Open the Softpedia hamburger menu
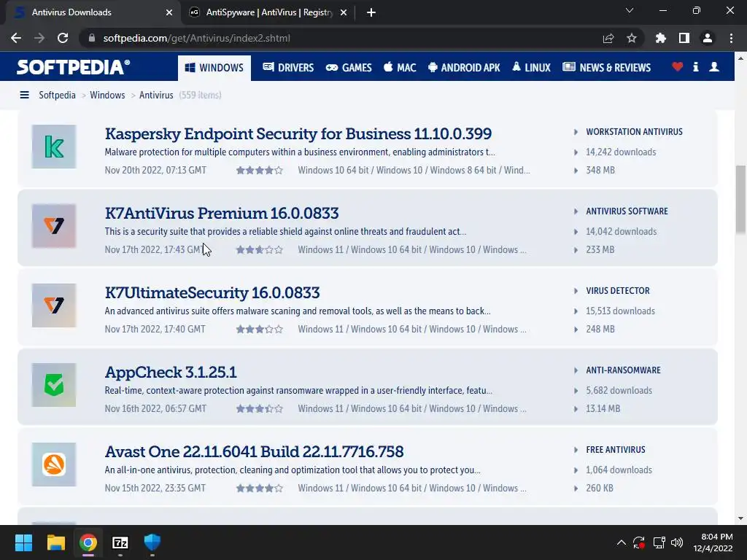Image resolution: width=747 pixels, height=560 pixels. tap(25, 95)
